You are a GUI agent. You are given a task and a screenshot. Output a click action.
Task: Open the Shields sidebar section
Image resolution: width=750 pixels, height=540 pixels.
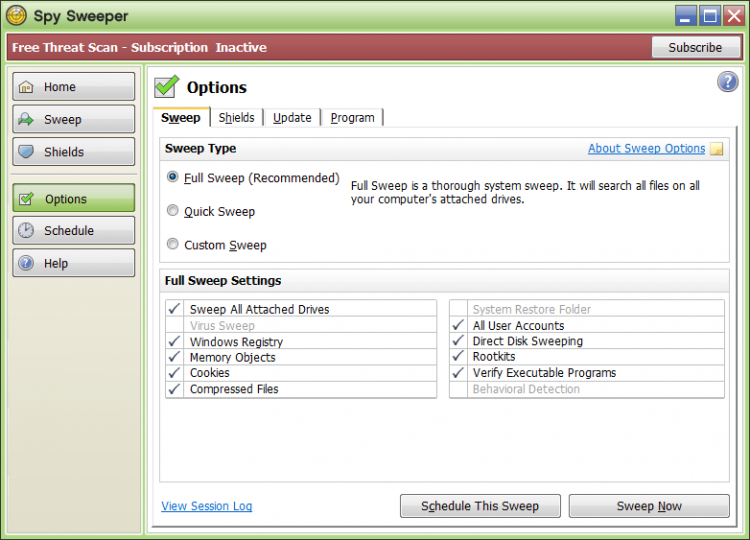pyautogui.click(x=74, y=152)
